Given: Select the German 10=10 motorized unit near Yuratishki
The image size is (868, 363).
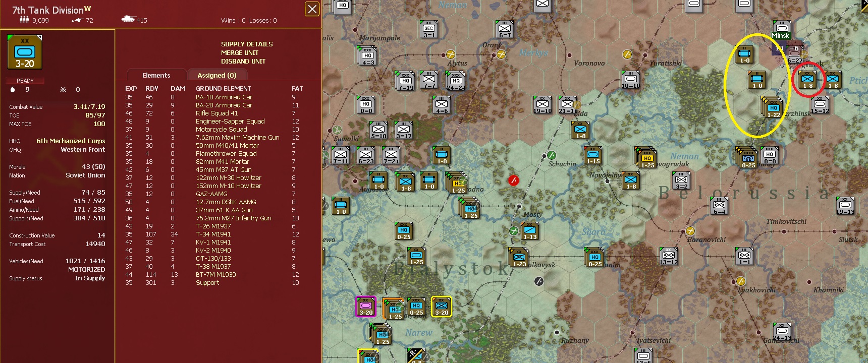Looking at the screenshot, I should click(631, 80).
